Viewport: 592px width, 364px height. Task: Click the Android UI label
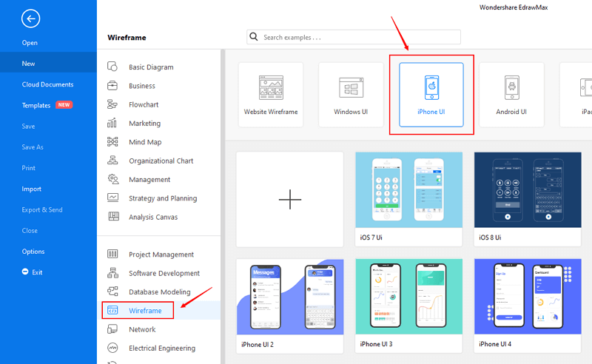511,112
